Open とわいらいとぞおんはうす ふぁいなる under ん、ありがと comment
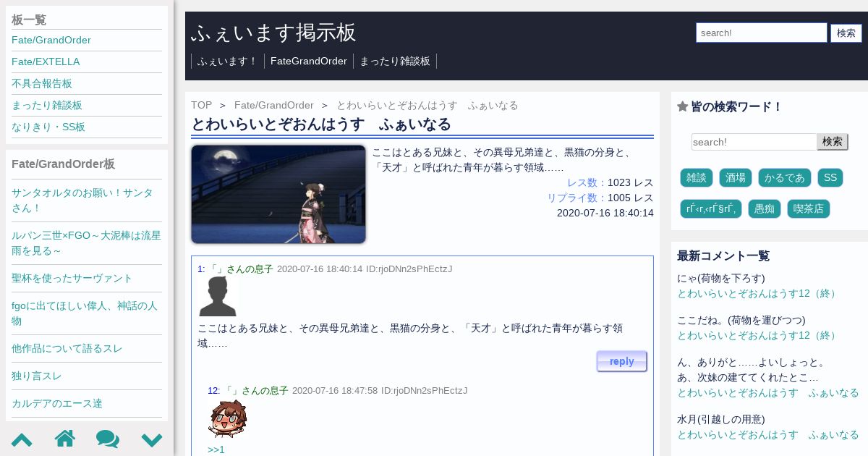The height and width of the screenshot is (456, 868). click(768, 392)
